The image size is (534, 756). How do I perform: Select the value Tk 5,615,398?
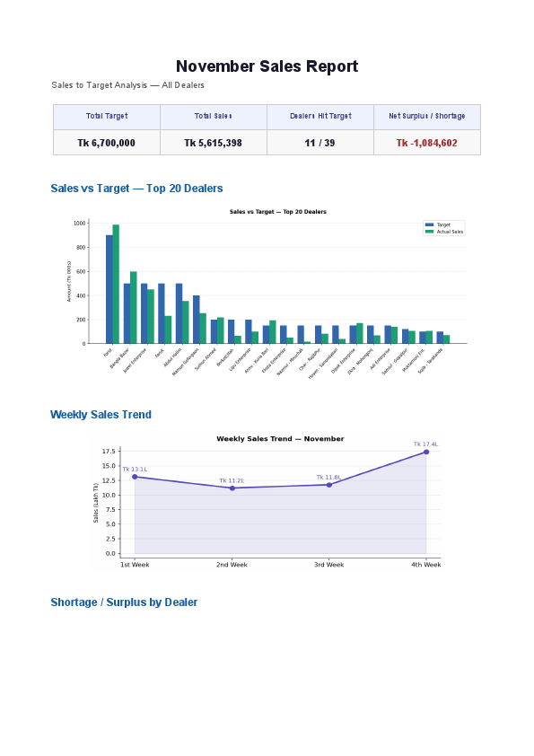213,143
